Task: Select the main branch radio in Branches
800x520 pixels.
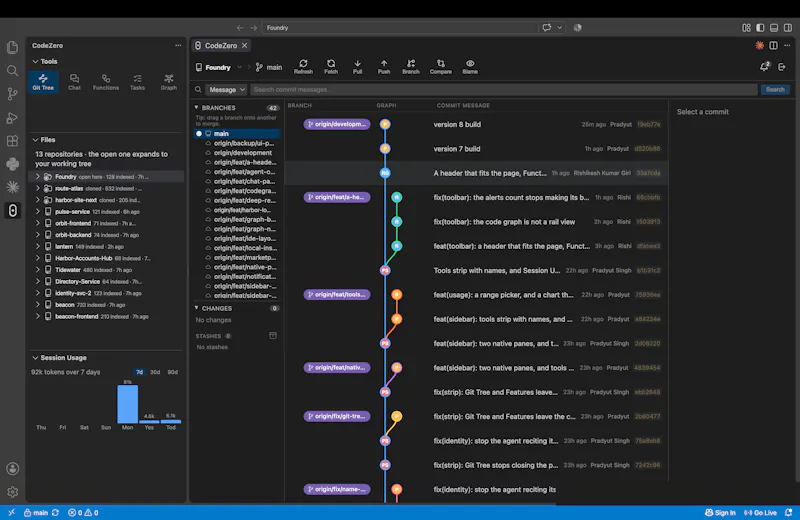Action: [x=199, y=134]
